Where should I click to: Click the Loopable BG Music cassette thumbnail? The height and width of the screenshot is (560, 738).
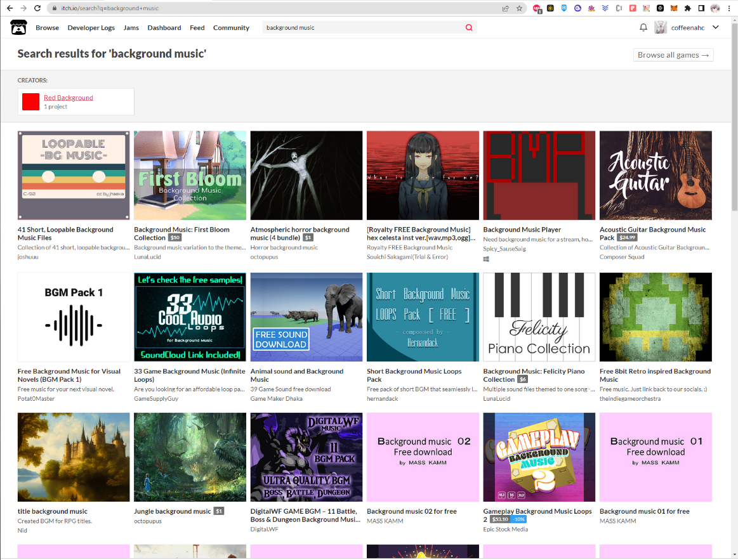tap(74, 176)
